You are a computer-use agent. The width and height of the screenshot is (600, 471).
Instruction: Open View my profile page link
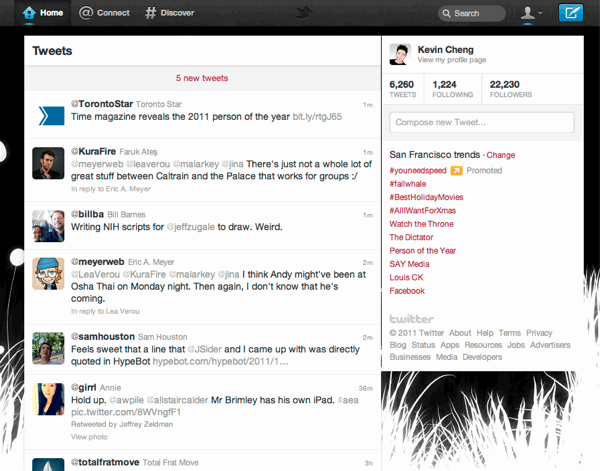point(452,60)
